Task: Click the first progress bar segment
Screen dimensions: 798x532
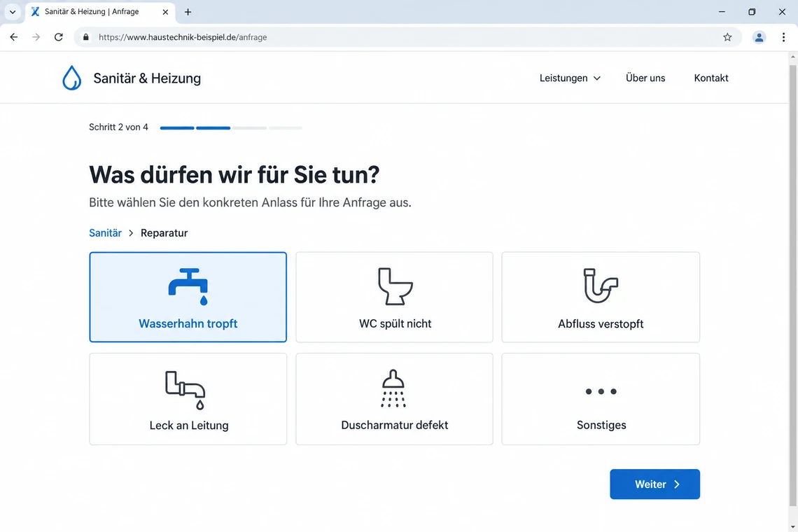Action: [x=177, y=128]
